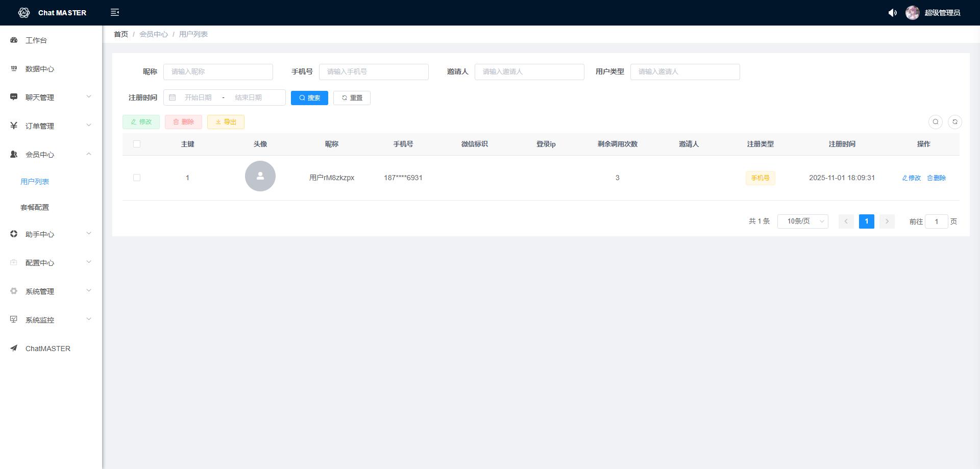Open the 数据中心 menu item
980x469 pixels.
(x=51, y=68)
